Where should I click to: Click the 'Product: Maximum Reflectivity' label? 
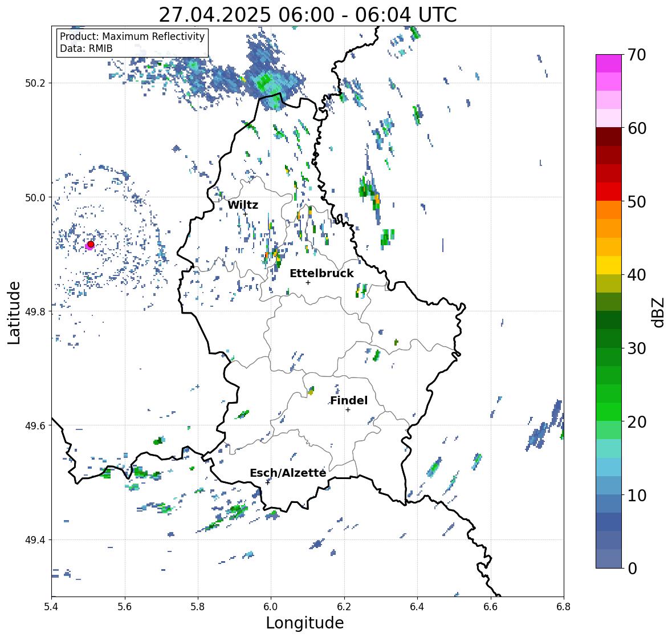(132, 36)
